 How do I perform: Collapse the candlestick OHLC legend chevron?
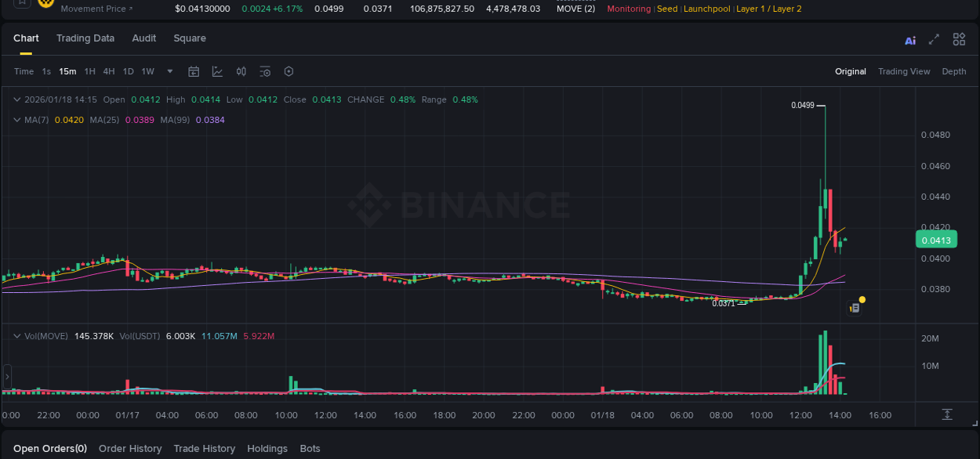(x=16, y=99)
